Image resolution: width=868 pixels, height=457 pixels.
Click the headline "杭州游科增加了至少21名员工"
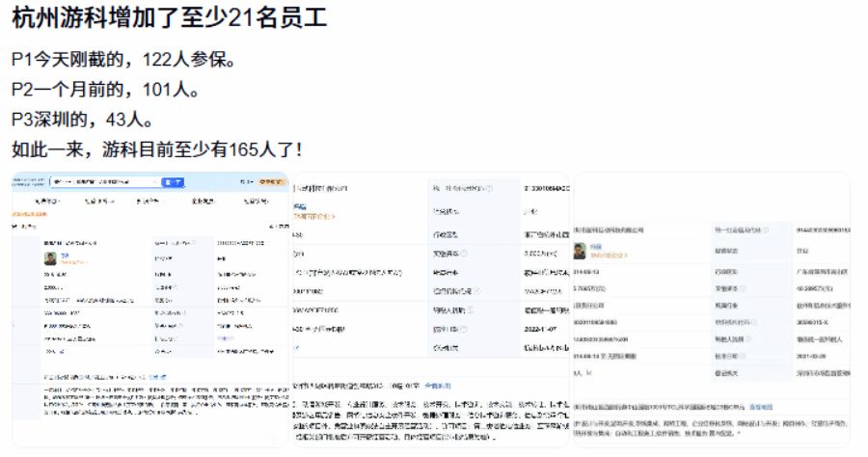[169, 17]
